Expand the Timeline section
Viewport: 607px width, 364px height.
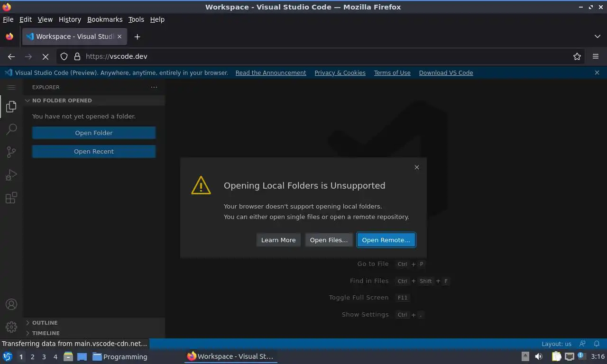(x=94, y=333)
